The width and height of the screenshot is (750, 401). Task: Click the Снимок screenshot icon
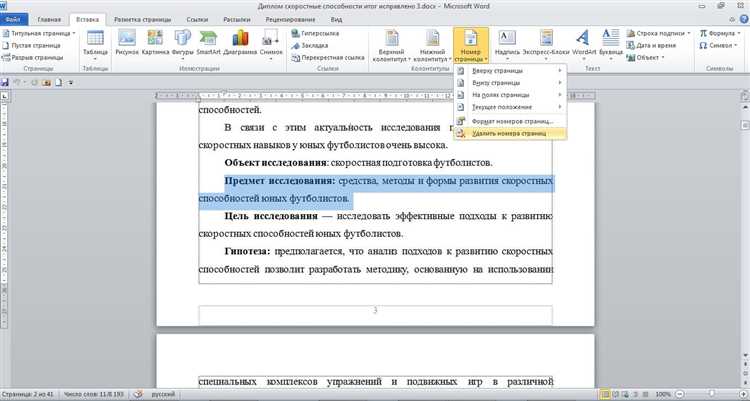pyautogui.click(x=271, y=43)
